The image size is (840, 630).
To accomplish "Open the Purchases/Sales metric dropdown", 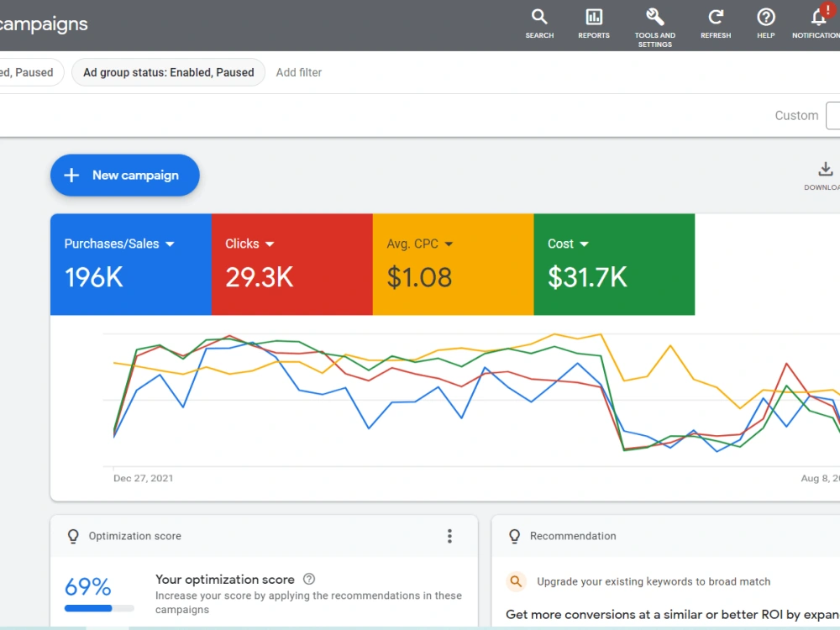I will point(119,244).
